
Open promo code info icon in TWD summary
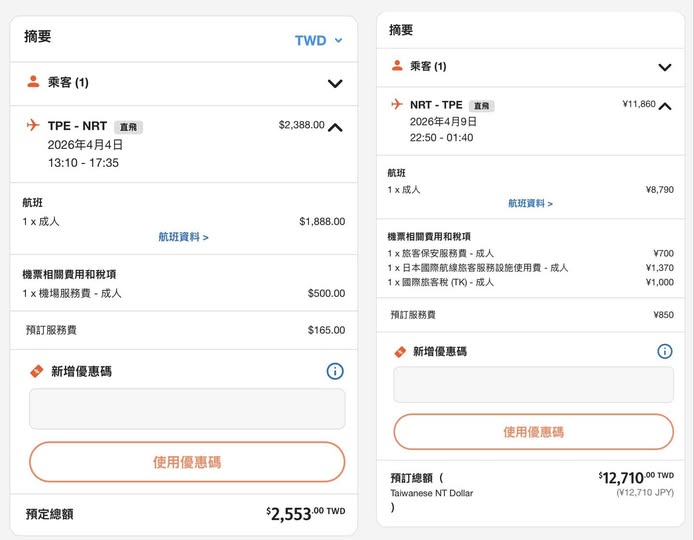335,371
